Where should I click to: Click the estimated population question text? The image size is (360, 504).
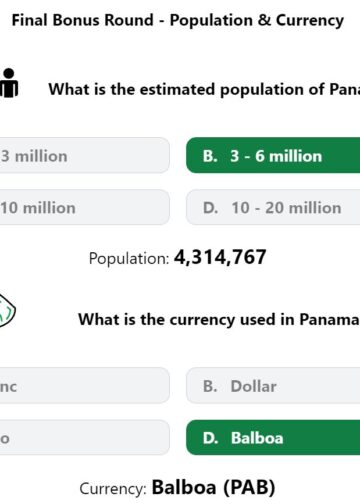tap(204, 89)
